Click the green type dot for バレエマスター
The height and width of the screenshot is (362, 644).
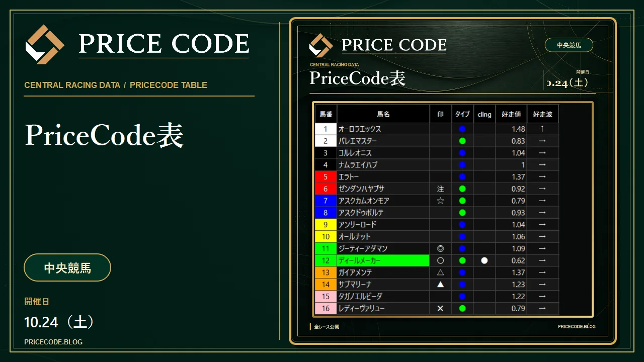coord(462,141)
